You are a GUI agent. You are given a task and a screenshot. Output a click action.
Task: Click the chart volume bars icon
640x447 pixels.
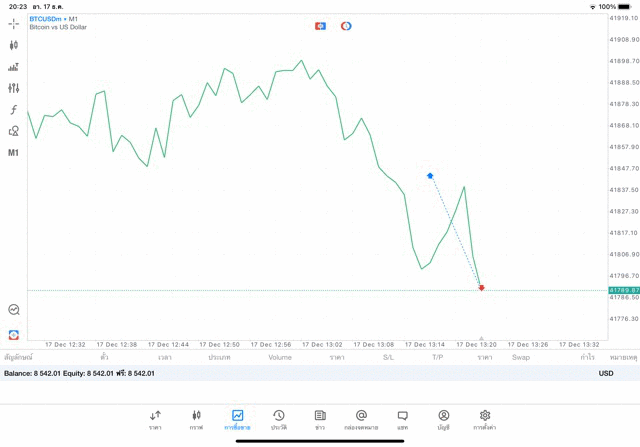coord(14,67)
